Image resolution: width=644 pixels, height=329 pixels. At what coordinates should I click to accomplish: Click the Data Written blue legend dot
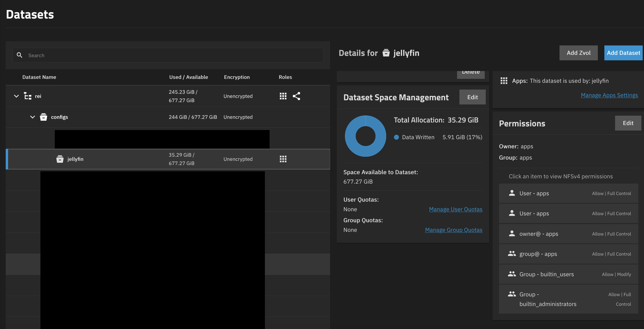pyautogui.click(x=396, y=137)
